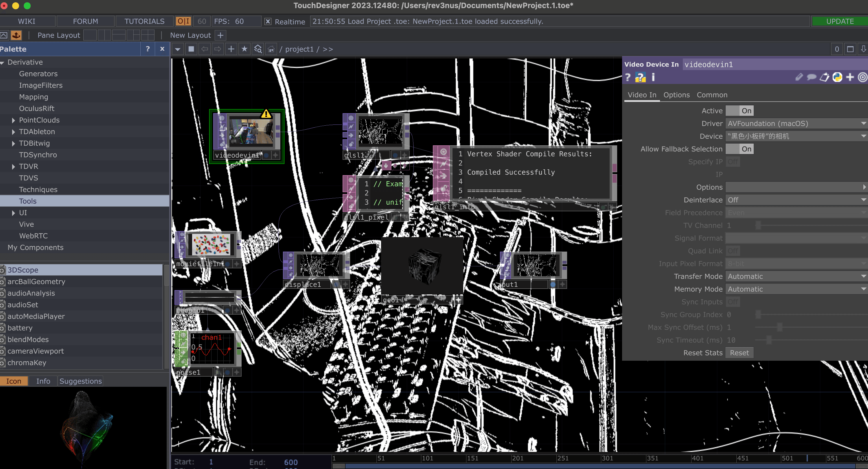Screen dimensions: 868x469
Task: Click the operator help question mark icon
Action: point(627,78)
